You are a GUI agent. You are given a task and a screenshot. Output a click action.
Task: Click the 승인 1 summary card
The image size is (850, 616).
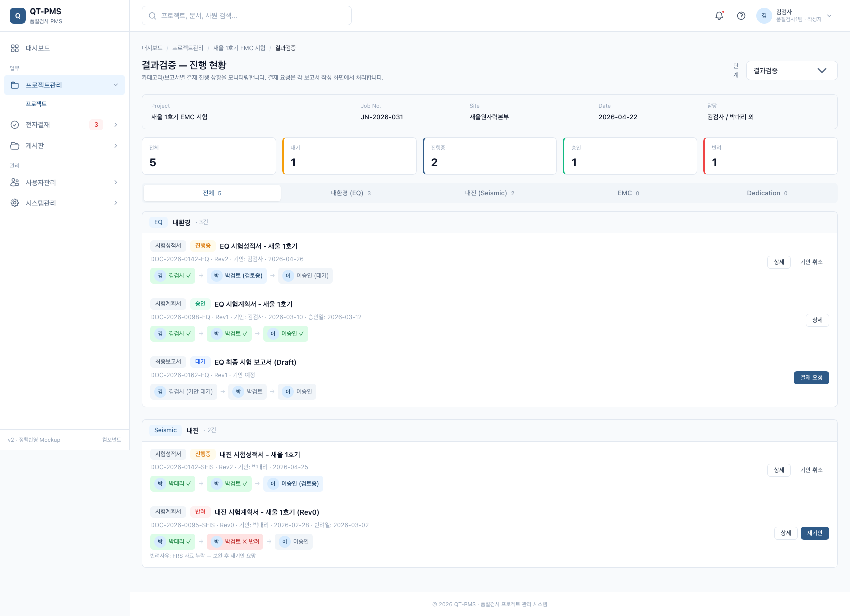tap(630, 156)
